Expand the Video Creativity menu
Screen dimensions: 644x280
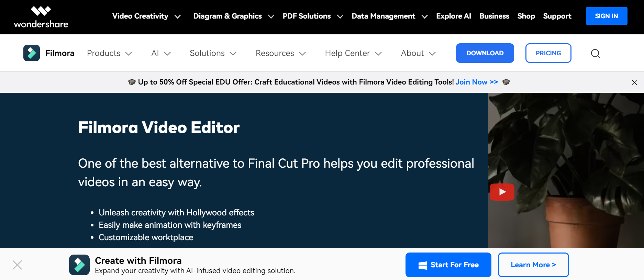click(x=146, y=16)
